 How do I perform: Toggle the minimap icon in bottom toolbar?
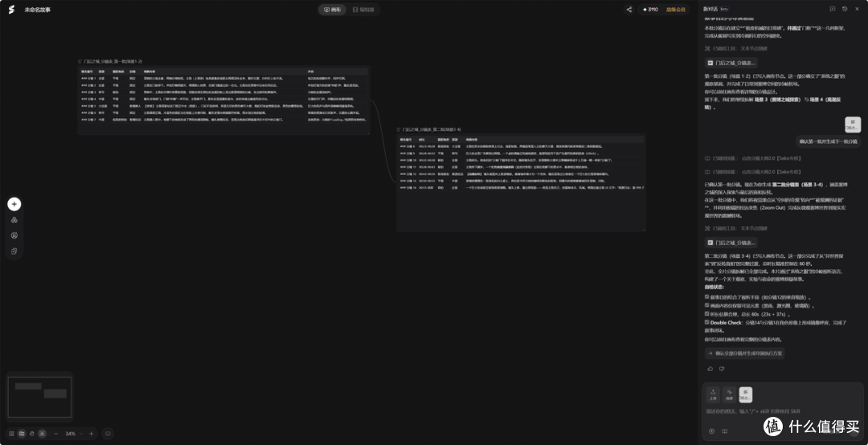point(22,434)
